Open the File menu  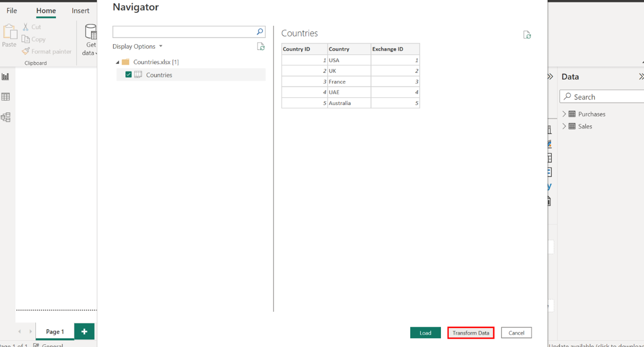pyautogui.click(x=12, y=11)
